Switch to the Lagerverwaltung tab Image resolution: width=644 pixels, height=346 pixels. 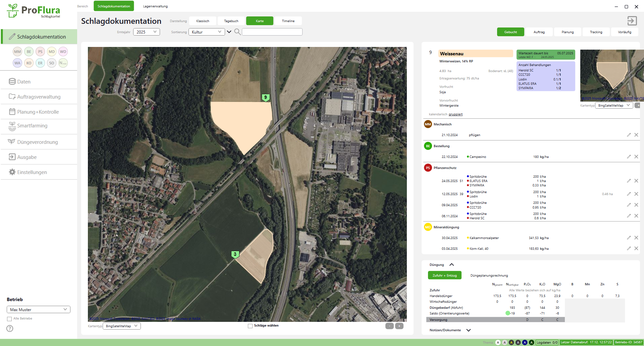point(155,6)
